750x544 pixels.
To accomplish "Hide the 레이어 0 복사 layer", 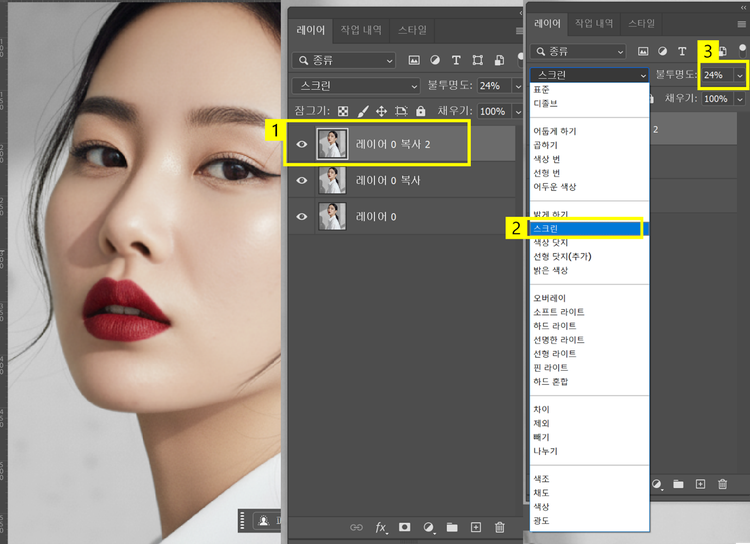I will click(x=302, y=180).
